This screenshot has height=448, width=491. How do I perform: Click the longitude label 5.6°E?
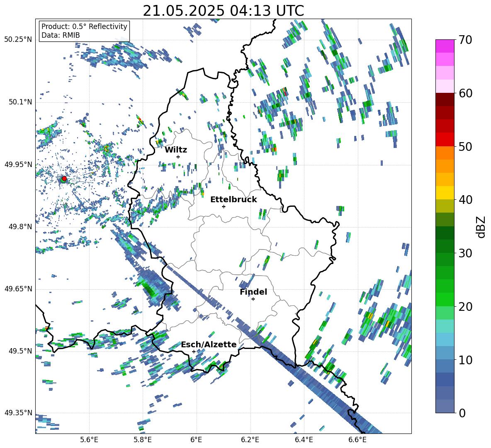click(x=89, y=440)
